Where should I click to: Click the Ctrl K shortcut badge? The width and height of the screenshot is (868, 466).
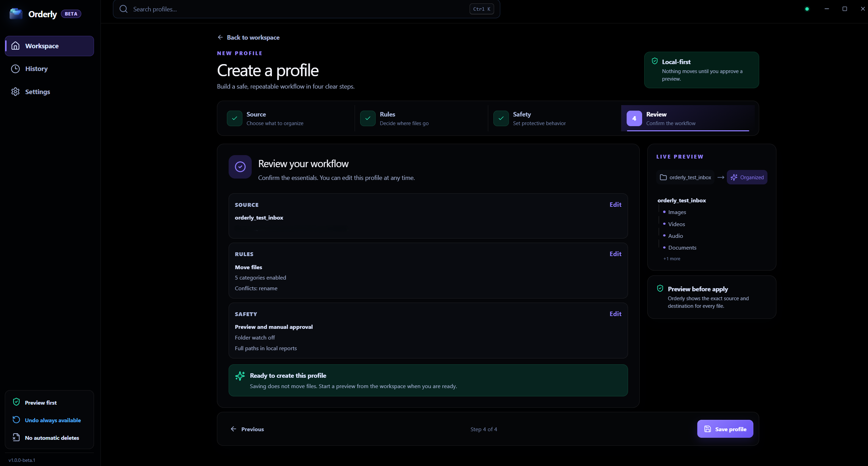click(482, 9)
